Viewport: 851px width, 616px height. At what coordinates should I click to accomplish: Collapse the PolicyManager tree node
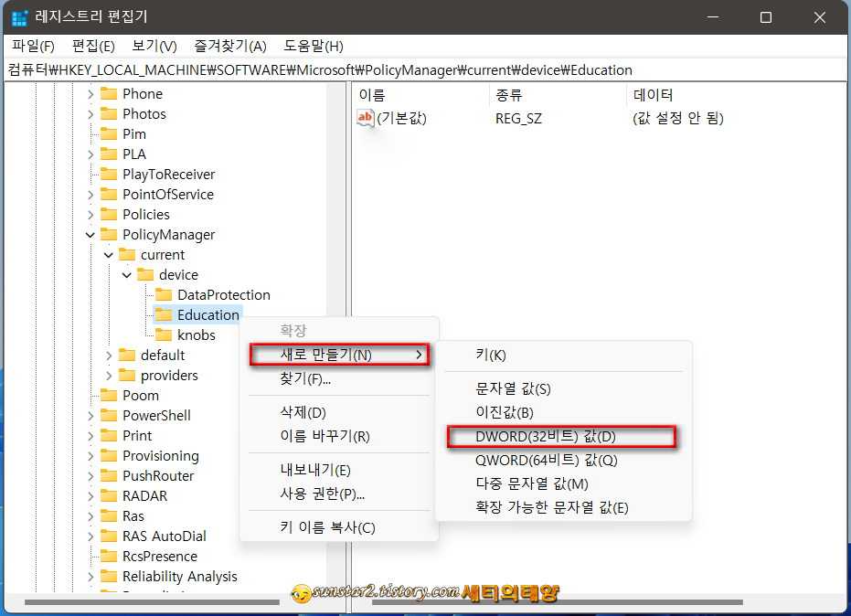click(90, 234)
